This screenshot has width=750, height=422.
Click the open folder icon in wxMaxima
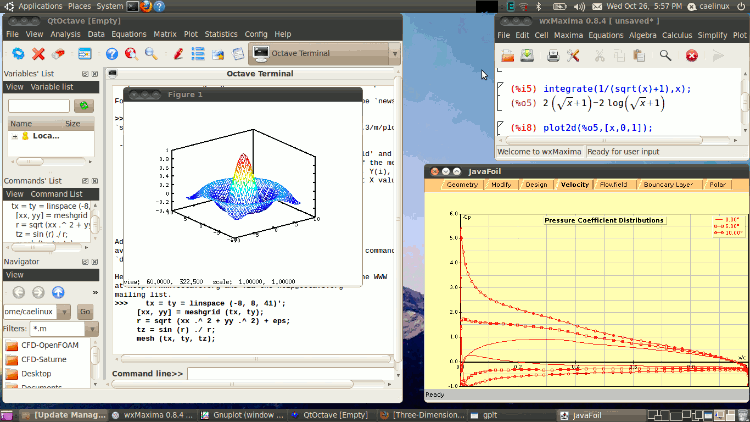click(507, 55)
